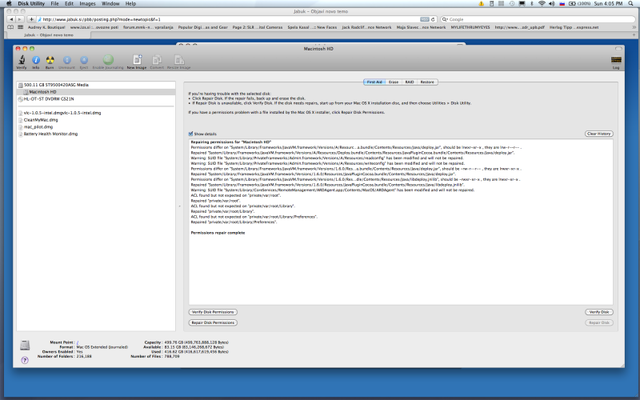
Task: Click the Verify microscope toolbar icon
Action: click(x=22, y=60)
